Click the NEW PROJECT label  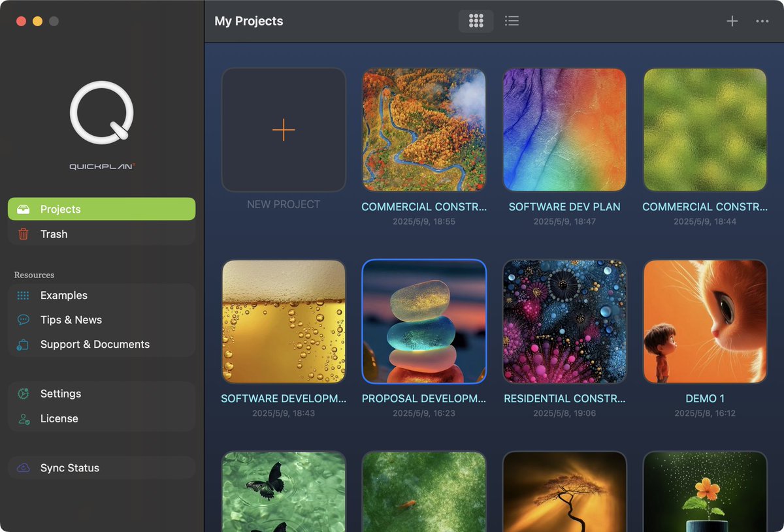(284, 204)
